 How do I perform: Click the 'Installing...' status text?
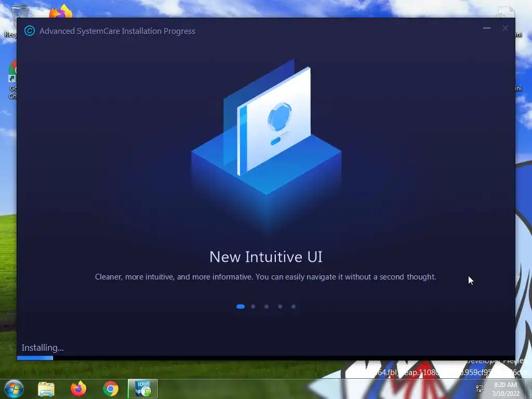43,348
